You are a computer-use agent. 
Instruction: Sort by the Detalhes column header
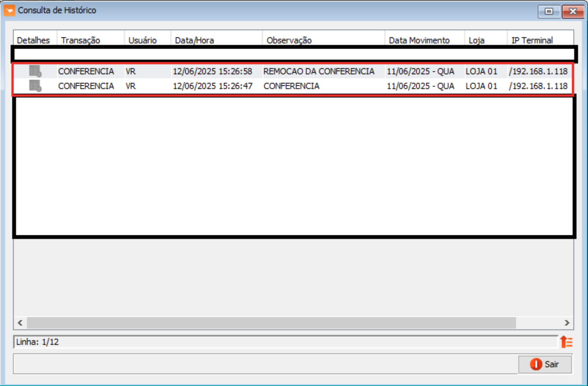pyautogui.click(x=34, y=40)
